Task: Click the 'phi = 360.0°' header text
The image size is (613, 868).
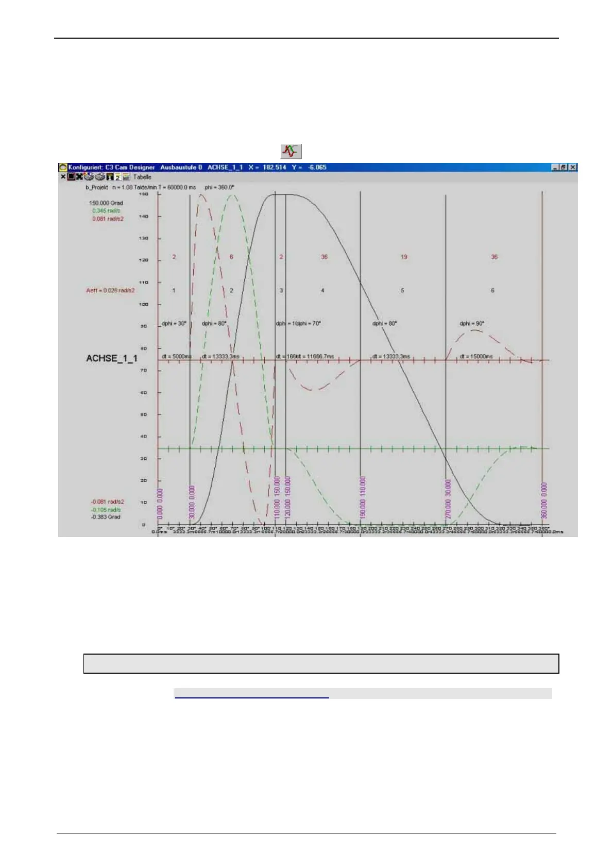Action: [219, 187]
